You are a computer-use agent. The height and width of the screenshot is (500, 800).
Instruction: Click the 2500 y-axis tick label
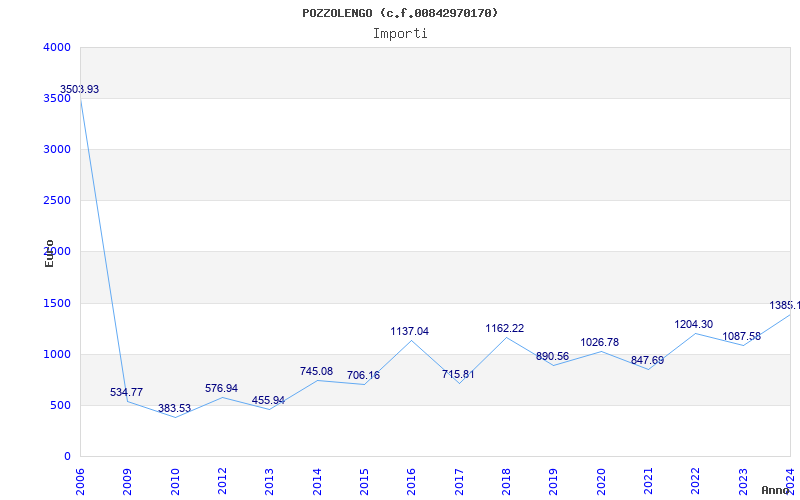pos(57,201)
